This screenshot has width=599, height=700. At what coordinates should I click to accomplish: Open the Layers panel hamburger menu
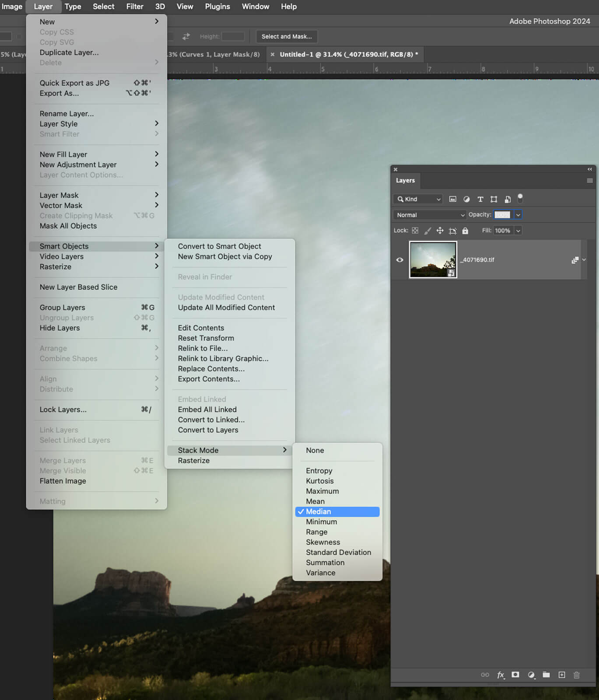tap(589, 181)
